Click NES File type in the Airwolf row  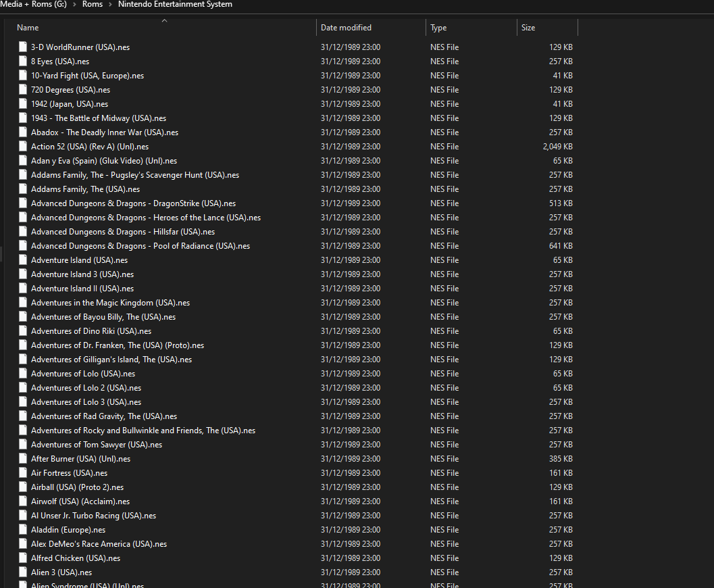pyautogui.click(x=444, y=501)
